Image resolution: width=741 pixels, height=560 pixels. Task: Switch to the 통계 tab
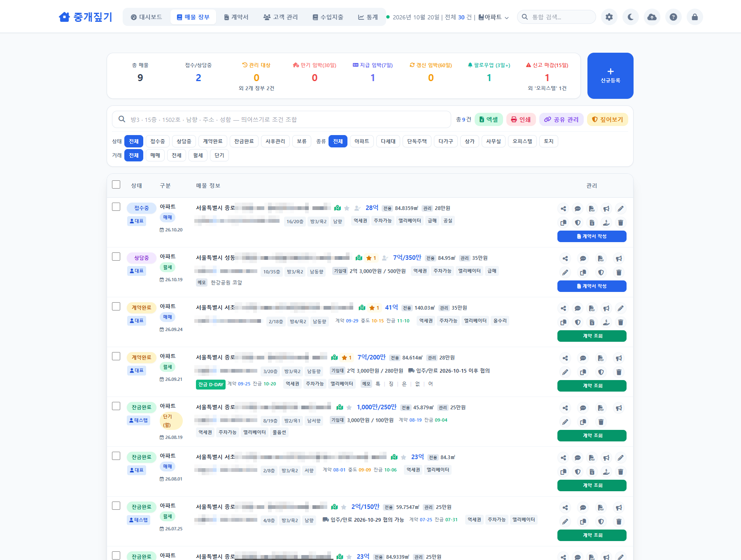pyautogui.click(x=368, y=17)
